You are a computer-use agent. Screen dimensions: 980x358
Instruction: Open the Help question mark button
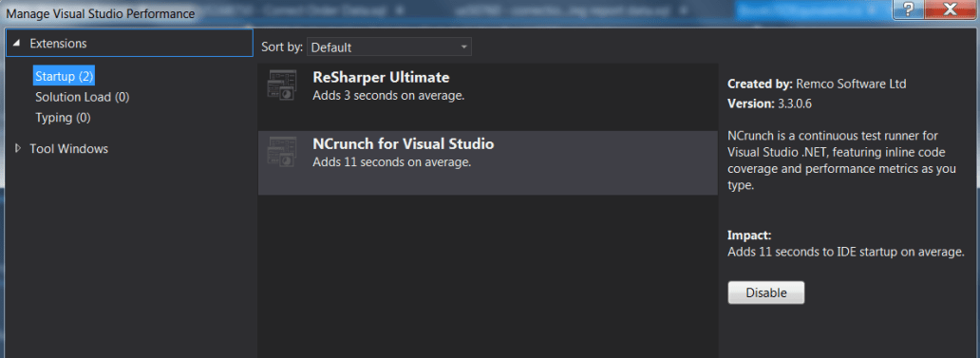point(909,9)
